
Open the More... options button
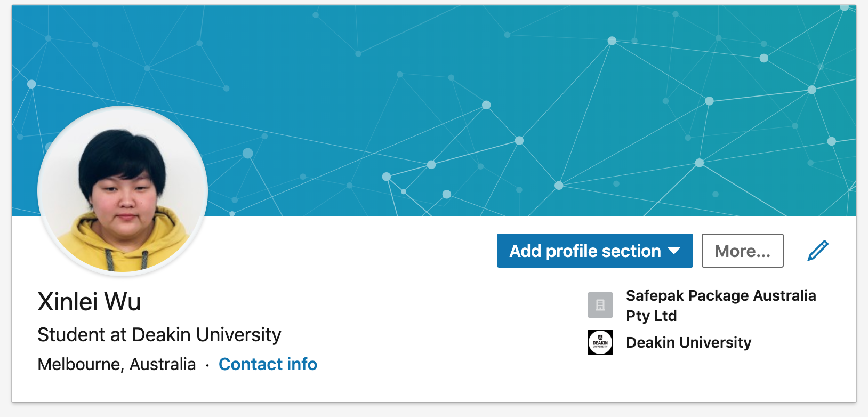pos(742,251)
